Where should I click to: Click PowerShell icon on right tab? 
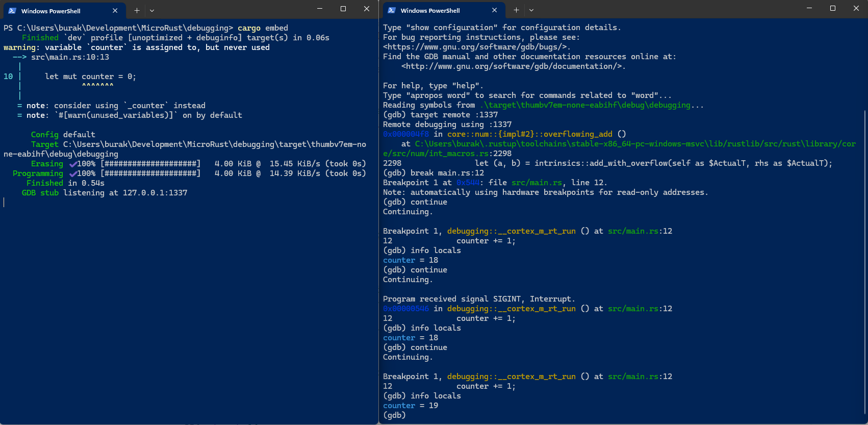click(392, 10)
